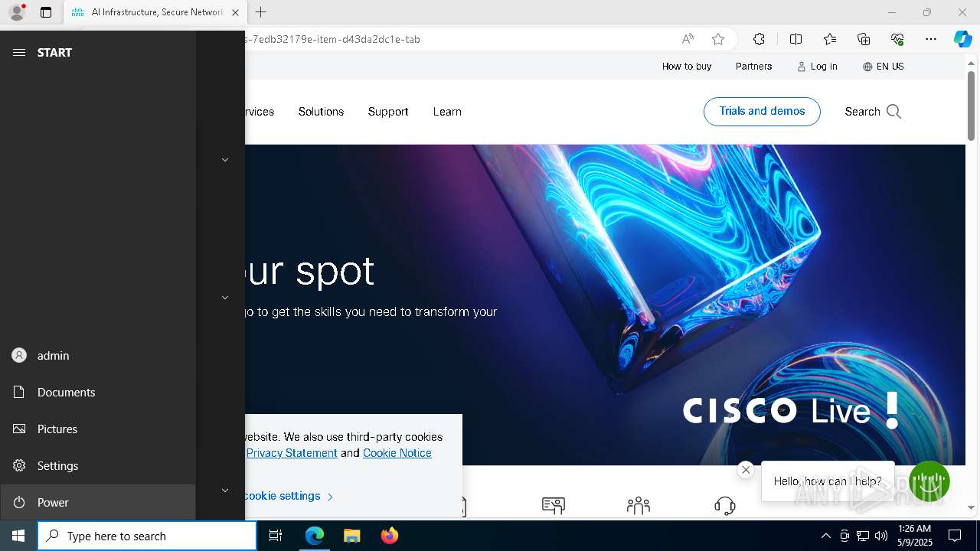Open the Power options
This screenshot has width=980, height=551.
pyautogui.click(x=98, y=502)
